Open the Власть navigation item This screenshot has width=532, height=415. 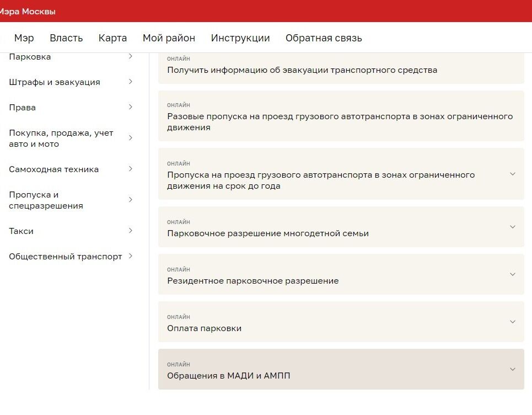66,38
